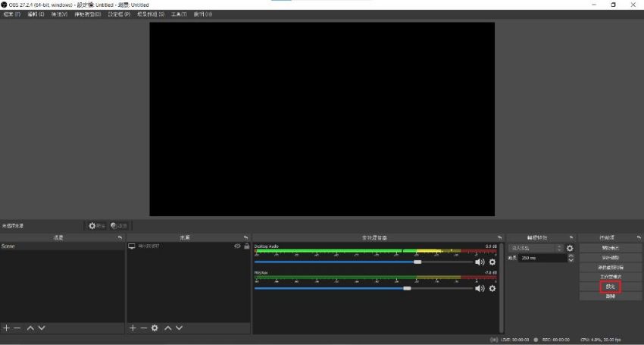Viewport: 644px width, 345px height.
Task: Toggle lock on the display capture source
Action: (x=246, y=246)
